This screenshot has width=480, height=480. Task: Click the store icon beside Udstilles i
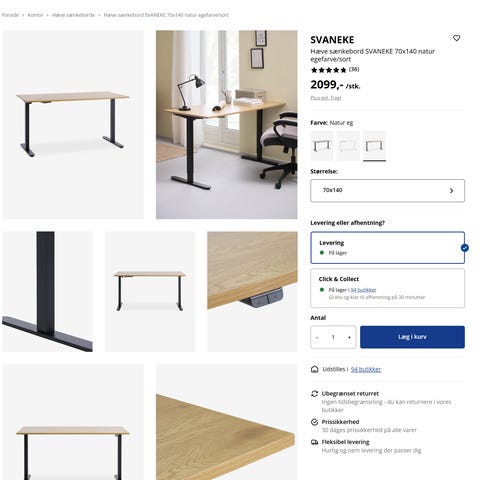(x=314, y=369)
